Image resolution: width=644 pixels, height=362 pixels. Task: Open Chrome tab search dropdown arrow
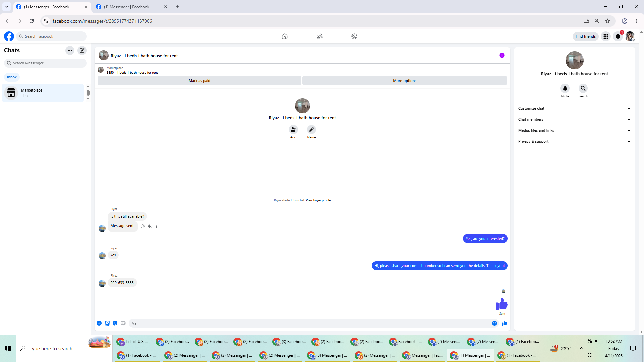coord(7,7)
